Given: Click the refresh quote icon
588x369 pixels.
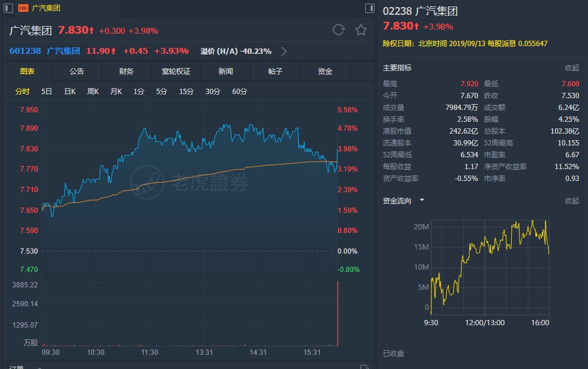Looking at the screenshot, I should 339,30.
